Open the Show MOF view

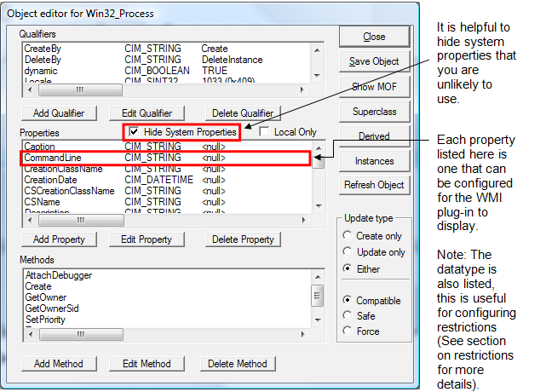[x=374, y=86]
